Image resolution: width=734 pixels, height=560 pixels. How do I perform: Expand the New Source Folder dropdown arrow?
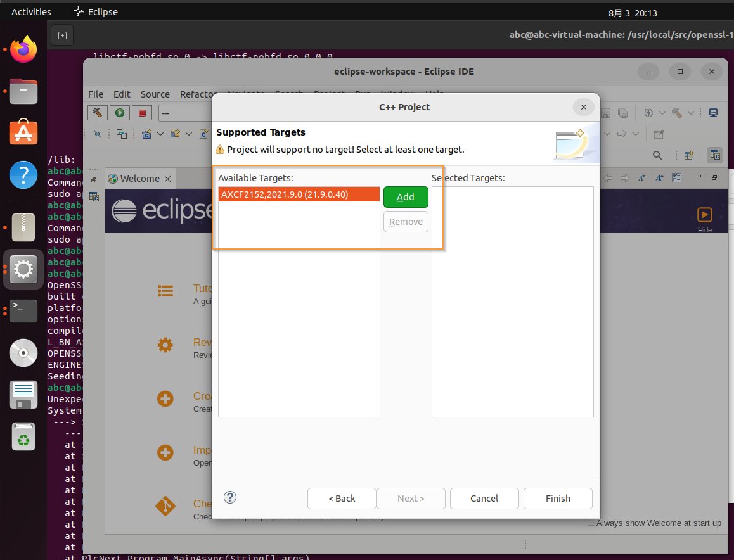pos(189,134)
